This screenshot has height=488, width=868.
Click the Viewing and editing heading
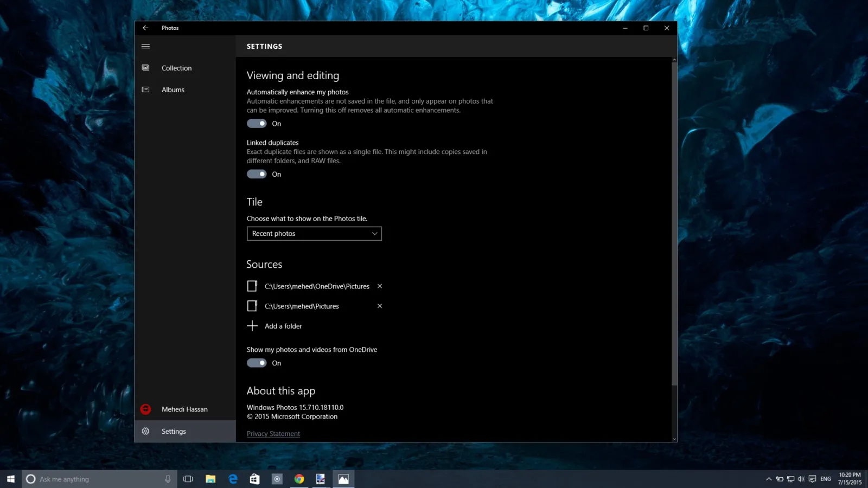click(x=293, y=76)
